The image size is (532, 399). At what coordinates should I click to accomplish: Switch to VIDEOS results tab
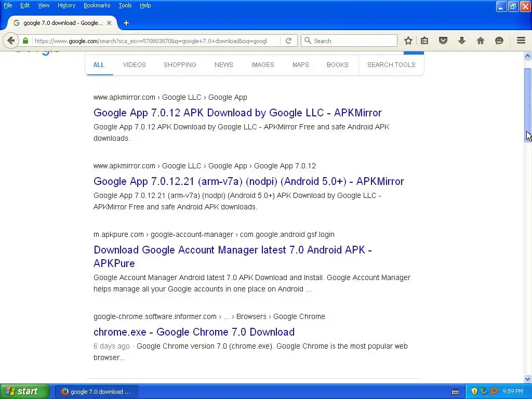(x=135, y=65)
